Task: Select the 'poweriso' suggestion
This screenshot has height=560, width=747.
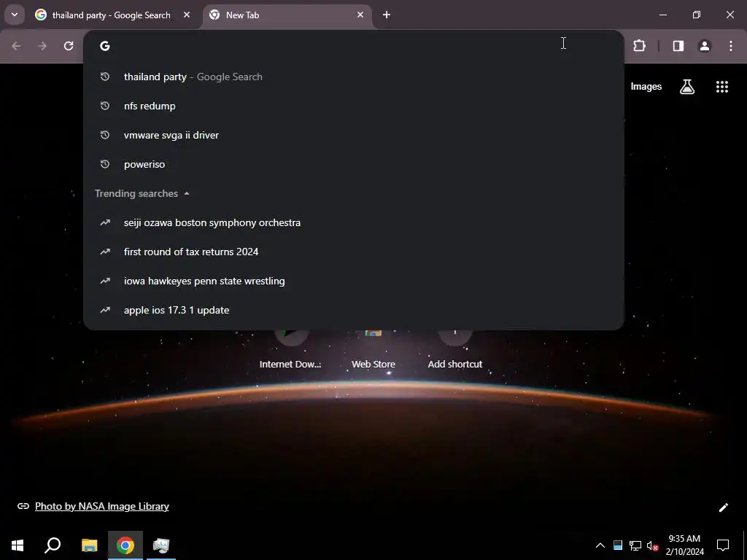Action: click(x=354, y=164)
